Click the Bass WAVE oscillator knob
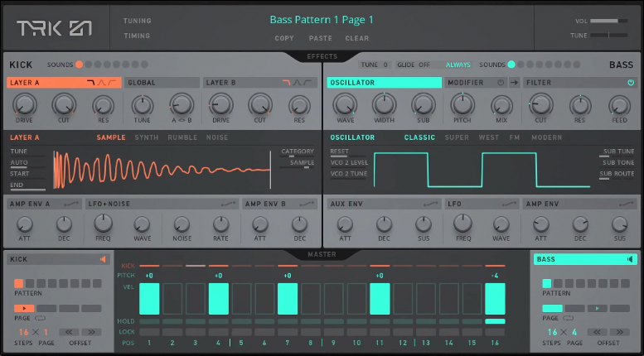 click(x=345, y=104)
